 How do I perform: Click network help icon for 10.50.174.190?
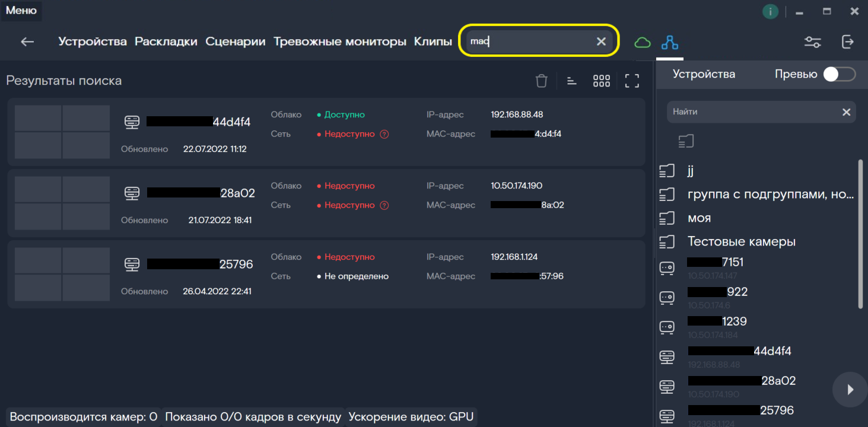pyautogui.click(x=384, y=205)
